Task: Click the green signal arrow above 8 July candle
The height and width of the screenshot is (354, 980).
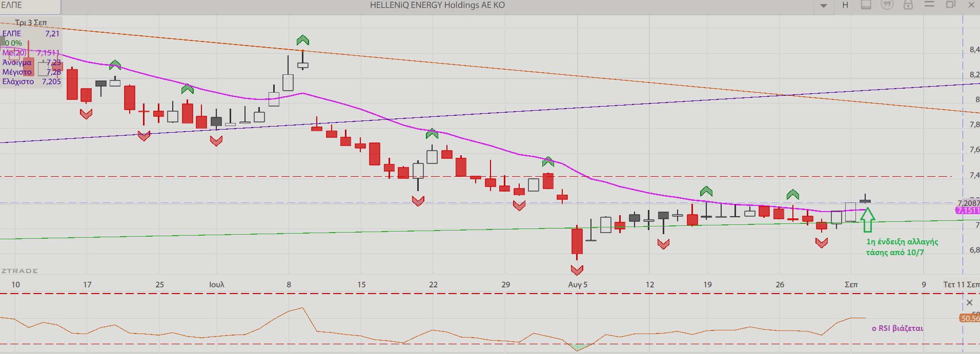Action: pyautogui.click(x=303, y=40)
